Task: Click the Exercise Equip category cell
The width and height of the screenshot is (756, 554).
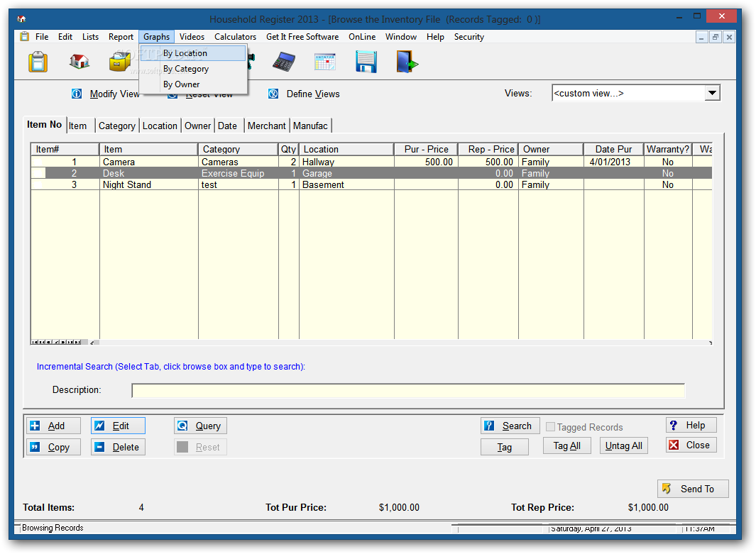Action: click(x=239, y=173)
